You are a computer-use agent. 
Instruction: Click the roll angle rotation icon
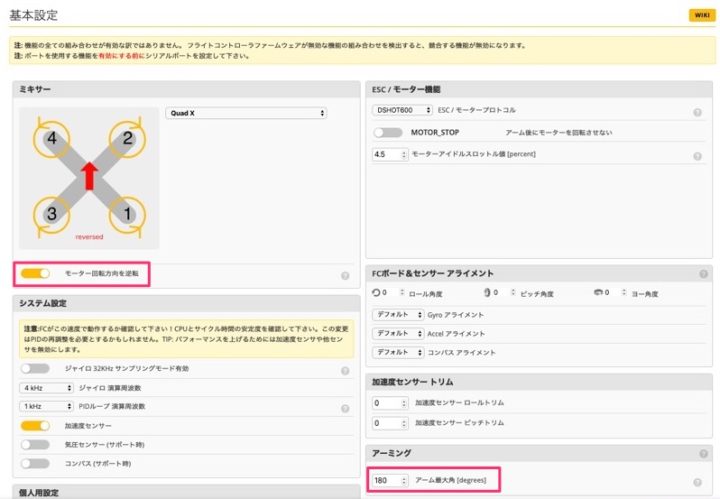coord(376,293)
